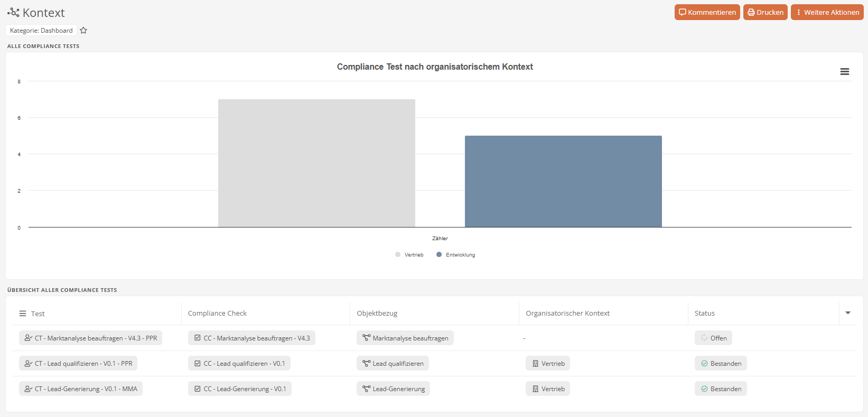Toggle the Entwicklung legend color swatch
The height and width of the screenshot is (417, 868).
click(x=439, y=255)
